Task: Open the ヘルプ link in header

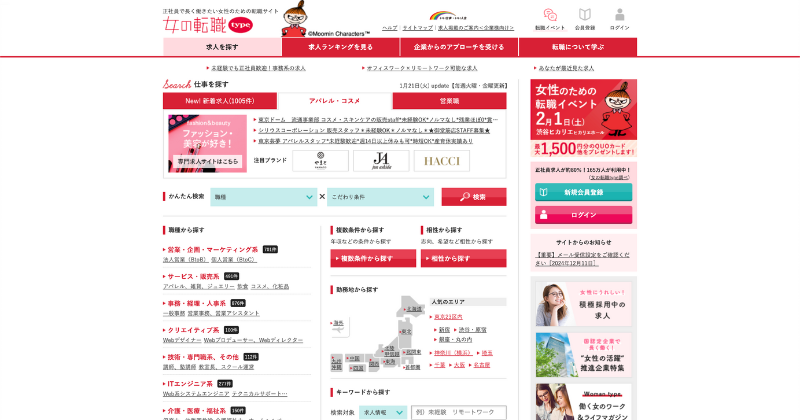Action: (390, 28)
